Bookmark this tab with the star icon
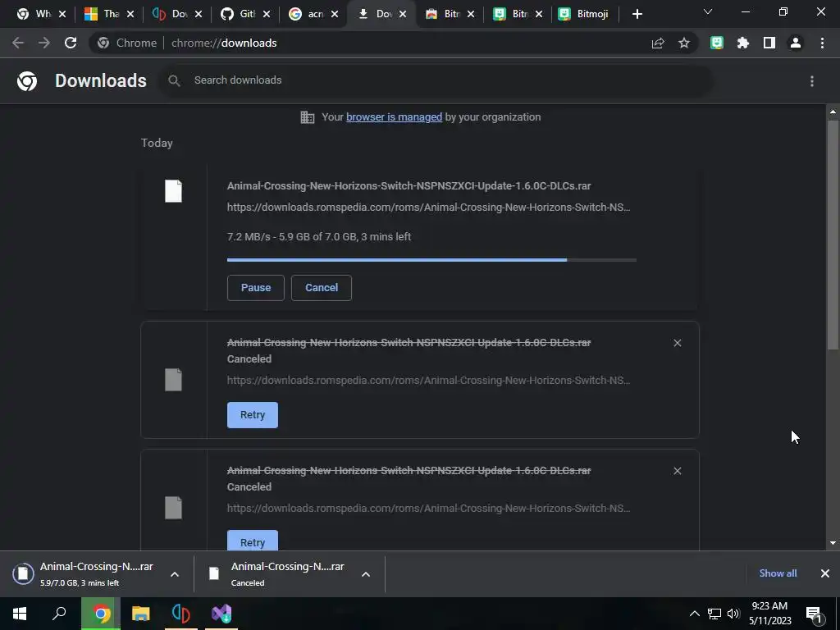840x630 pixels. [684, 43]
